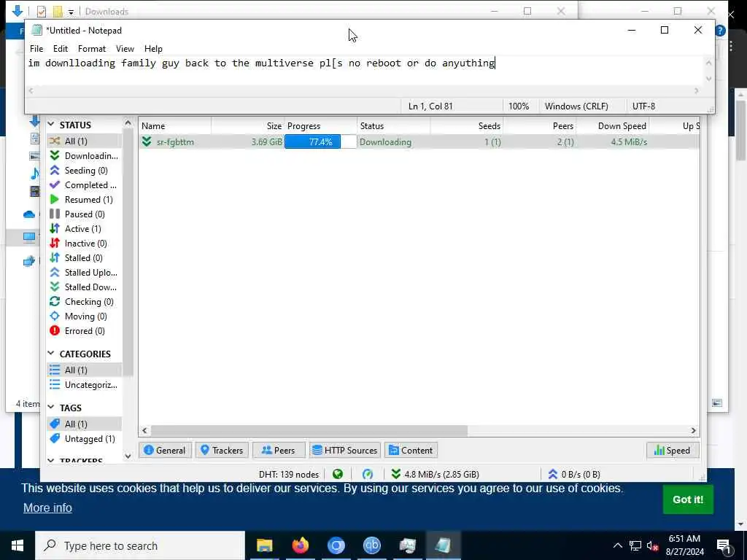Viewport: 747px width, 560px height.
Task: Filter by Checking (0) status
Action: (85, 302)
